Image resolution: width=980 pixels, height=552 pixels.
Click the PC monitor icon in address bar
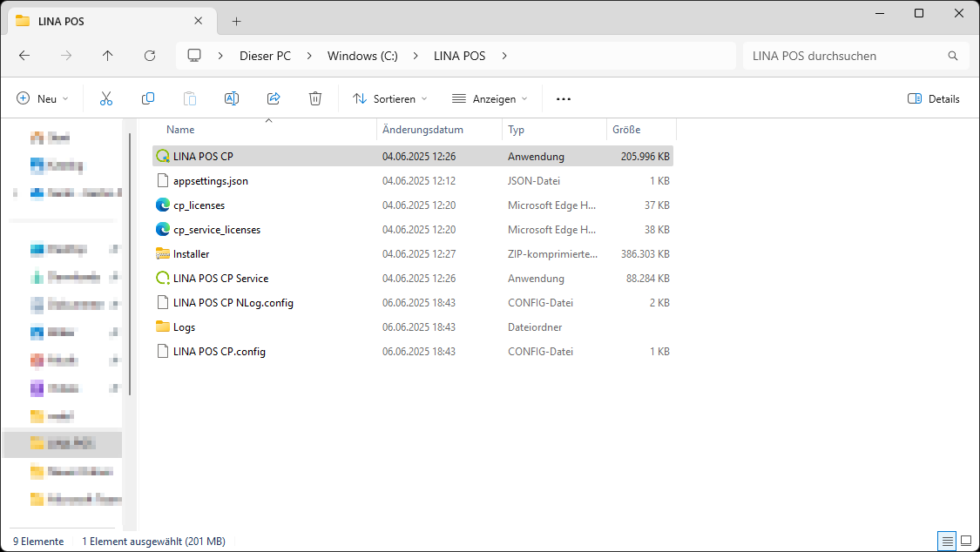[194, 56]
